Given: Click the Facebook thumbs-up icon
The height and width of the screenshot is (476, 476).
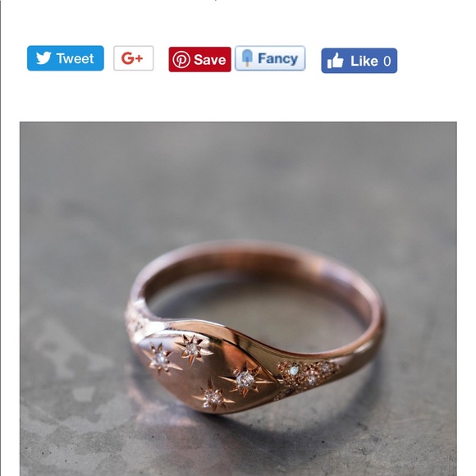Looking at the screenshot, I should [x=335, y=61].
